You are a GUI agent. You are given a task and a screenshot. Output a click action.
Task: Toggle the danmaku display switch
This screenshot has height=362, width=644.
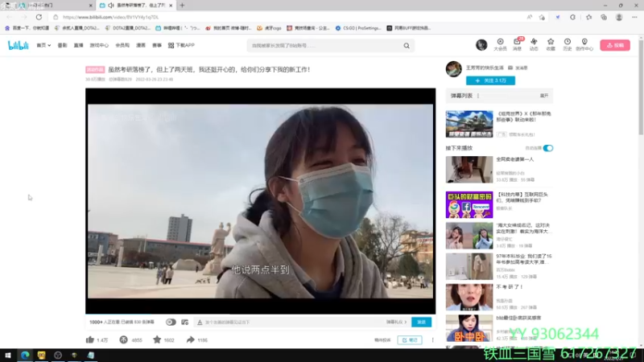[x=171, y=323]
